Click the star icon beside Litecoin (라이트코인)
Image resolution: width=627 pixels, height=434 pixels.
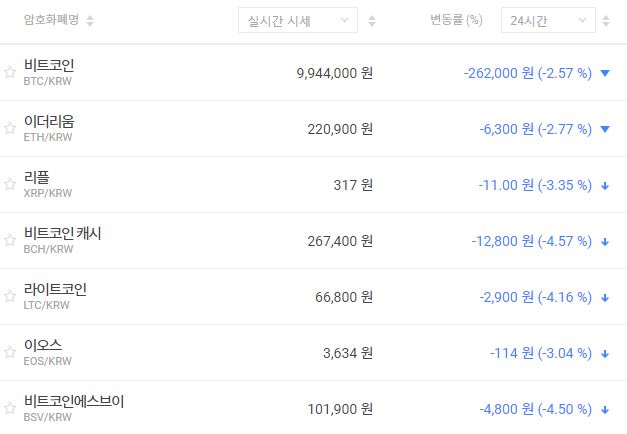click(10, 296)
